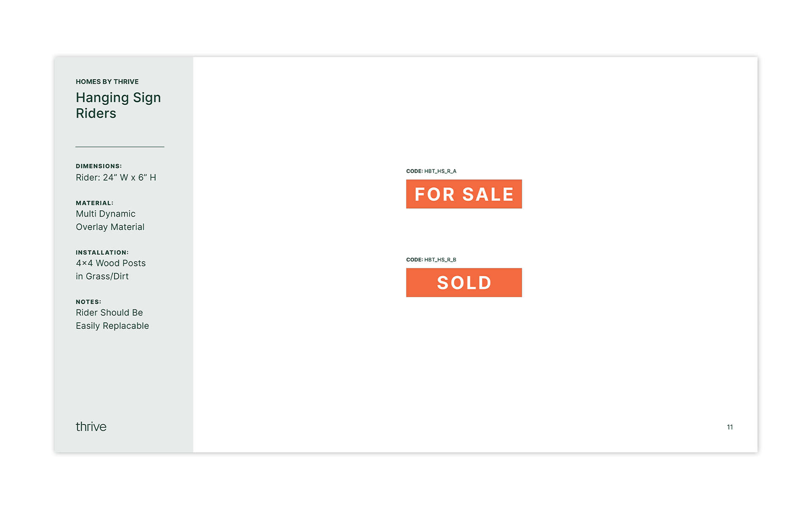Click the orange FOR SALE rider sign

pyautogui.click(x=464, y=194)
